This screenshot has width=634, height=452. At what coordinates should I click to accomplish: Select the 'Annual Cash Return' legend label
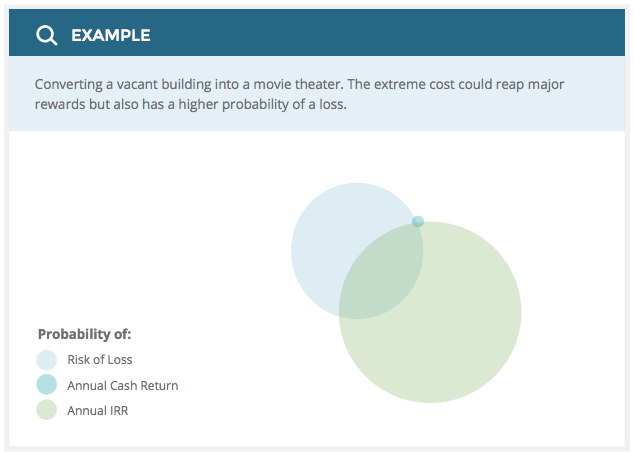tap(123, 385)
